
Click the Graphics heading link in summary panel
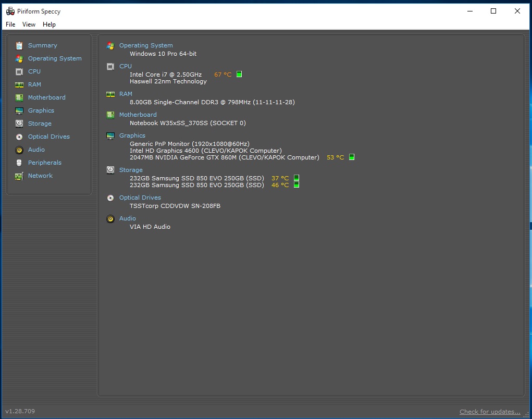[132, 135]
